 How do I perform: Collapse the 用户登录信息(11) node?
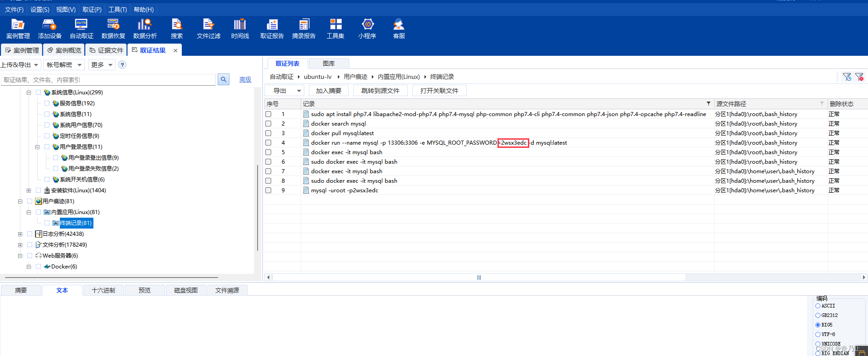pos(37,147)
